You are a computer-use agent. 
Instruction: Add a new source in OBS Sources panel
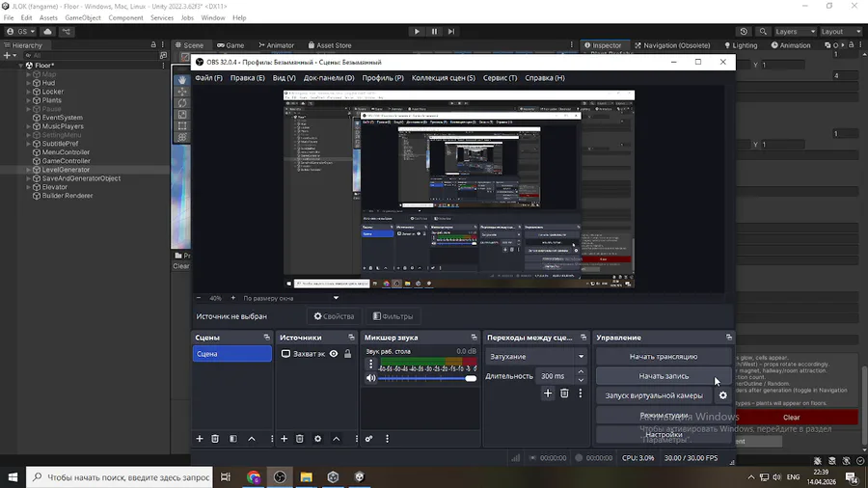coord(284,439)
